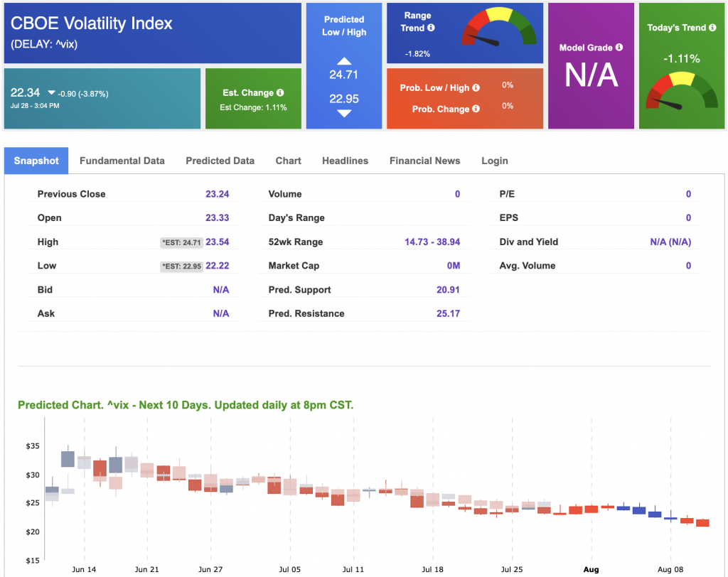The width and height of the screenshot is (728, 577).
Task: Click the Bid value N/A
Action: (221, 290)
